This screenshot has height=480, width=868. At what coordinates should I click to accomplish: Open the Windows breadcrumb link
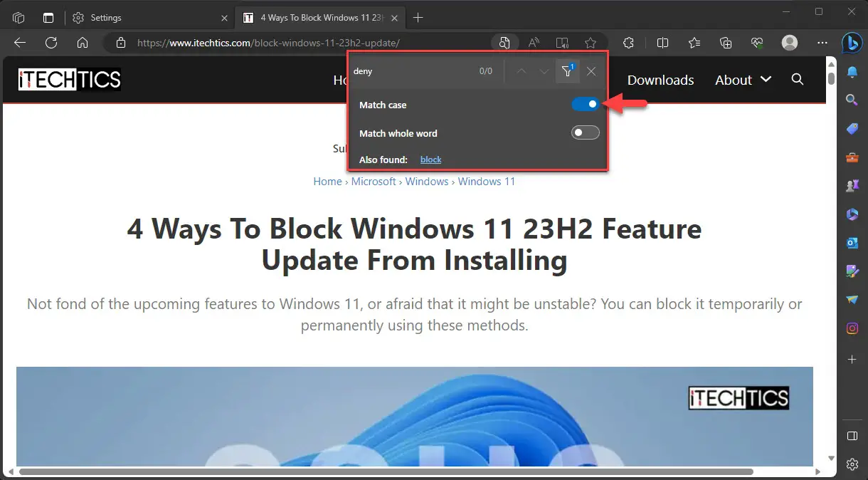click(427, 182)
